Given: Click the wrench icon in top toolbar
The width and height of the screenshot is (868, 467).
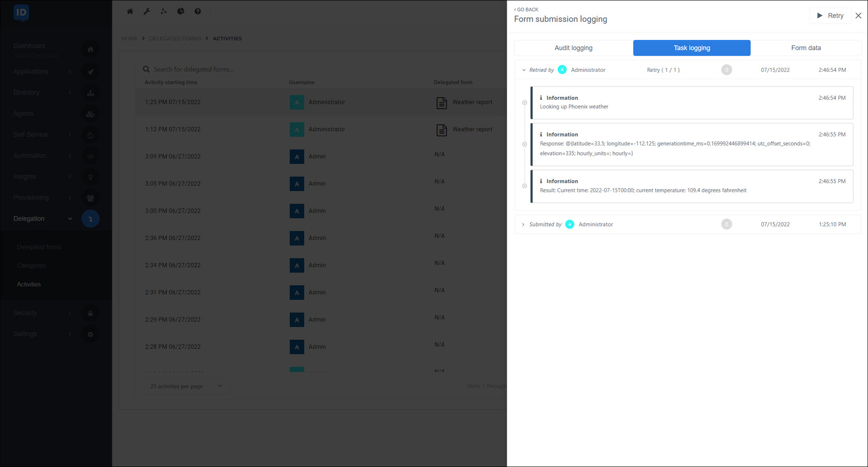Looking at the screenshot, I should tap(147, 11).
